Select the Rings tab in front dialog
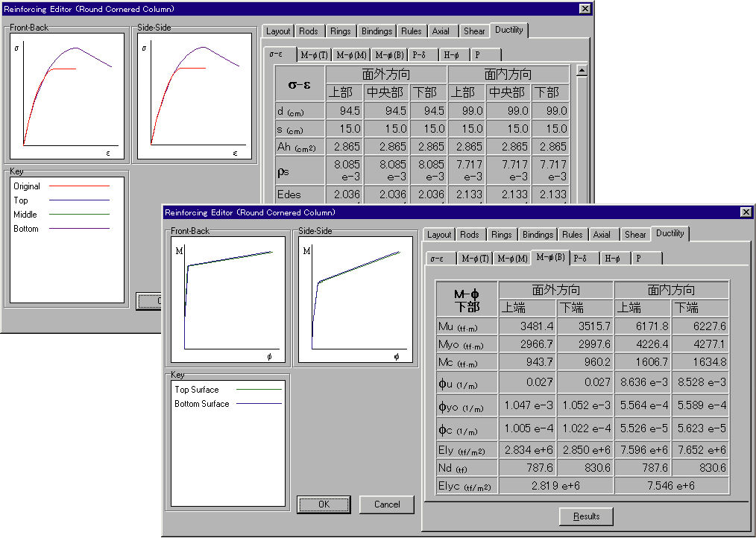This screenshot has width=756, height=538. click(501, 235)
